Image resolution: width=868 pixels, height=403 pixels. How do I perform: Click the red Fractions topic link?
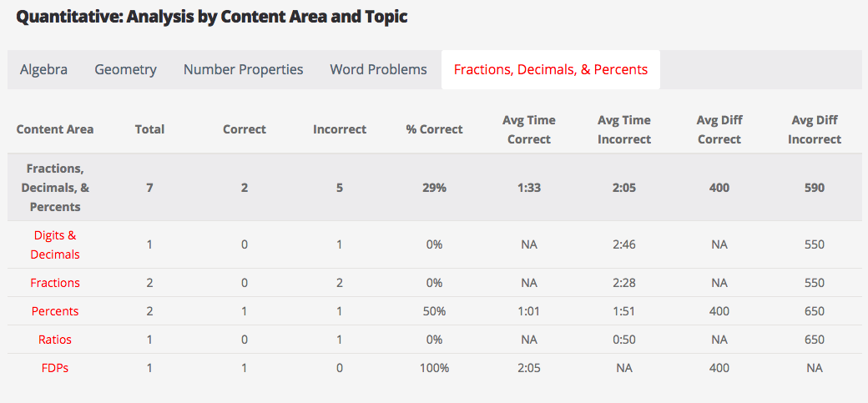tap(55, 283)
